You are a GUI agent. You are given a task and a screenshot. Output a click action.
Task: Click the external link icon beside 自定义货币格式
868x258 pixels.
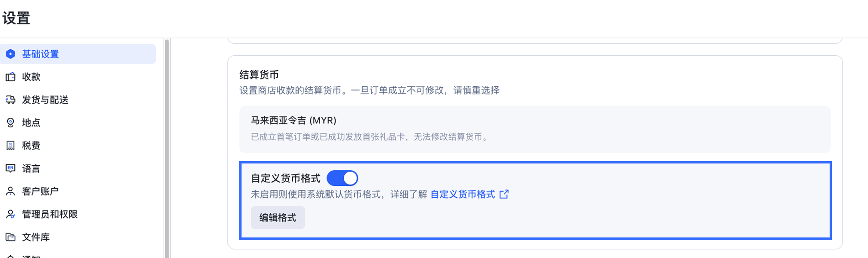[504, 195]
